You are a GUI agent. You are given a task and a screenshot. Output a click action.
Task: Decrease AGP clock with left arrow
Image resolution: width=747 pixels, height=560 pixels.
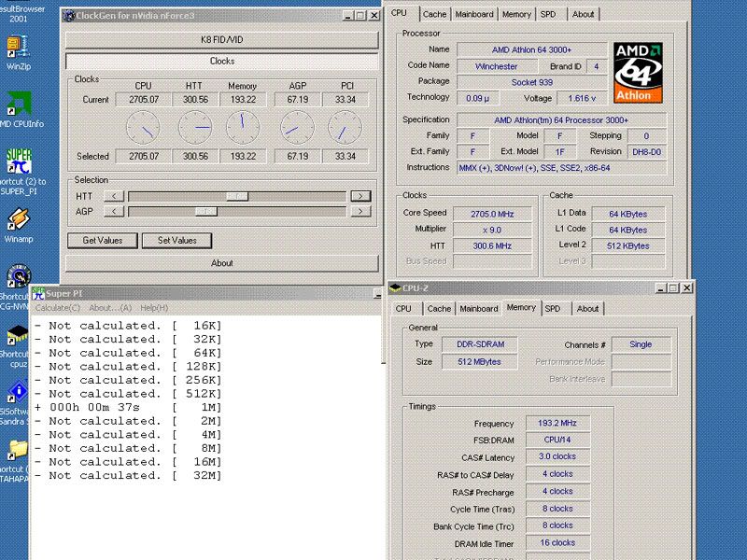click(114, 212)
